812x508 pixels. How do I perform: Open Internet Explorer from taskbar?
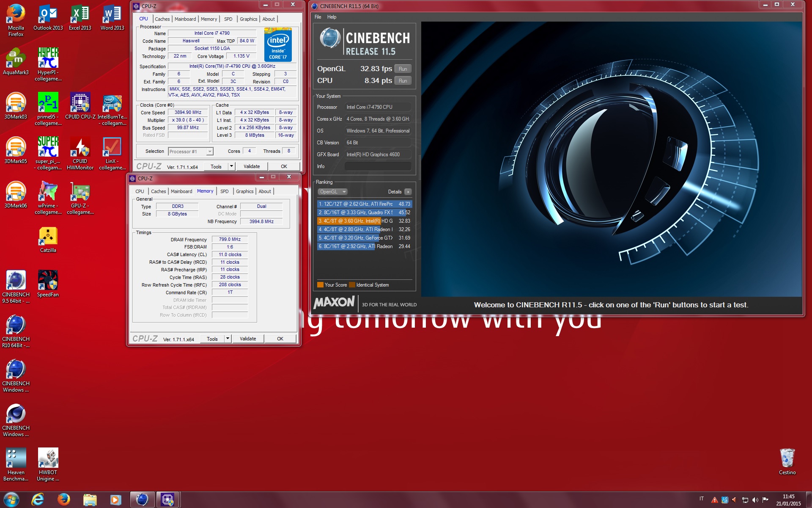point(38,500)
